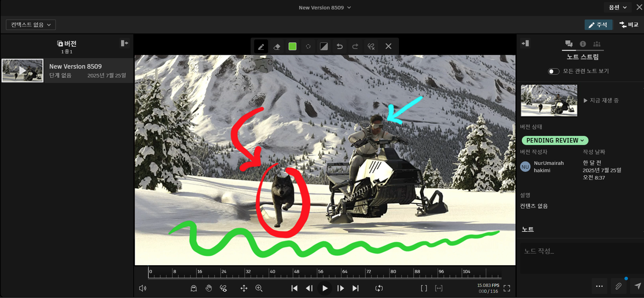This screenshot has height=298, width=644.
Task: Click the now-playing version thumbnail
Action: coord(549,100)
